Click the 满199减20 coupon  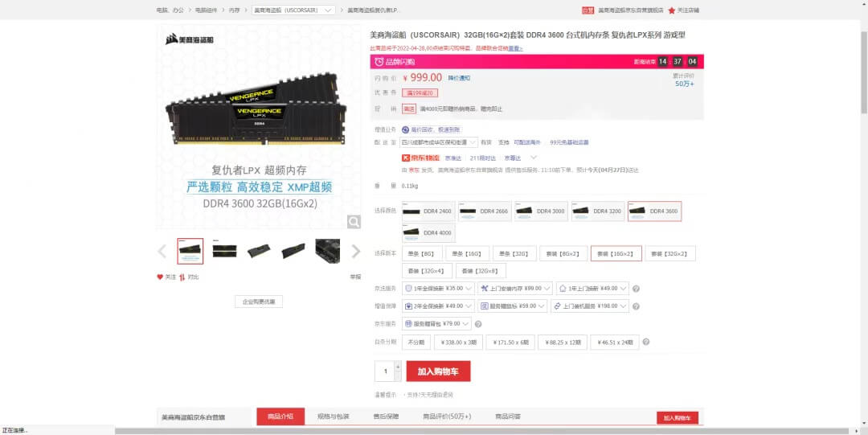point(420,93)
